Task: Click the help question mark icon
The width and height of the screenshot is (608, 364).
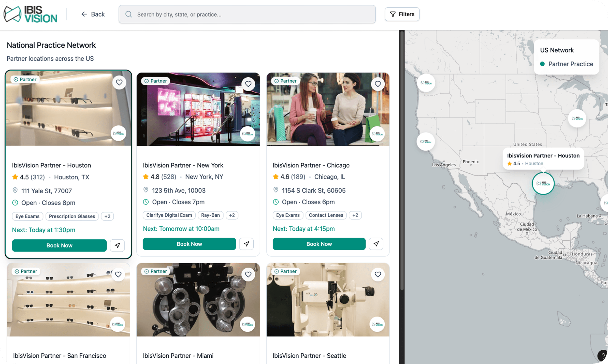Action: point(603,356)
